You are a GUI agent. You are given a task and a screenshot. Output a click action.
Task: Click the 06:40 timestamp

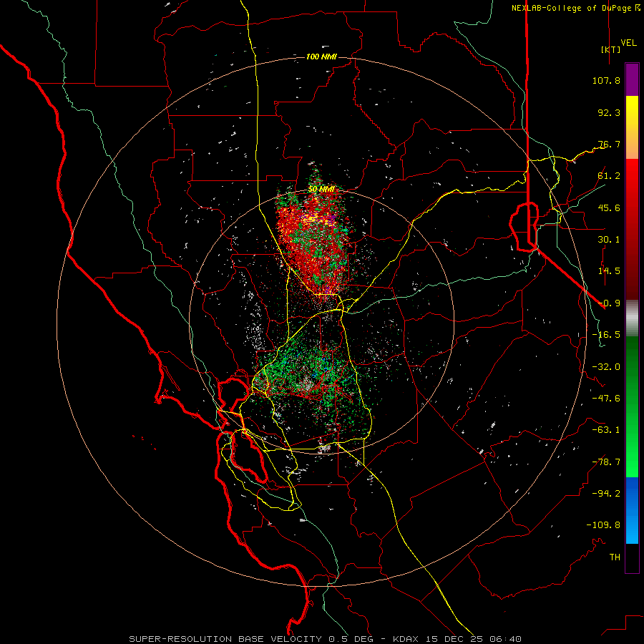point(507,639)
